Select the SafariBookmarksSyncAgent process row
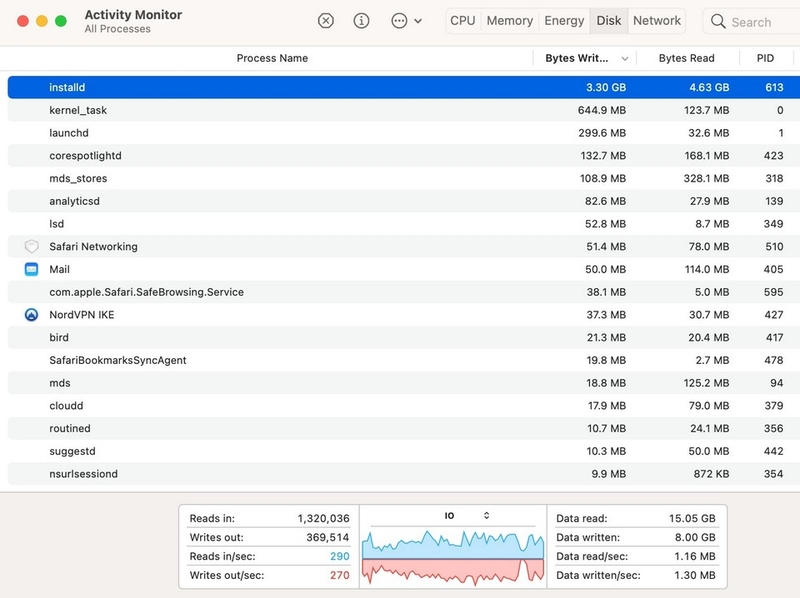This screenshot has height=598, width=800. [x=404, y=360]
